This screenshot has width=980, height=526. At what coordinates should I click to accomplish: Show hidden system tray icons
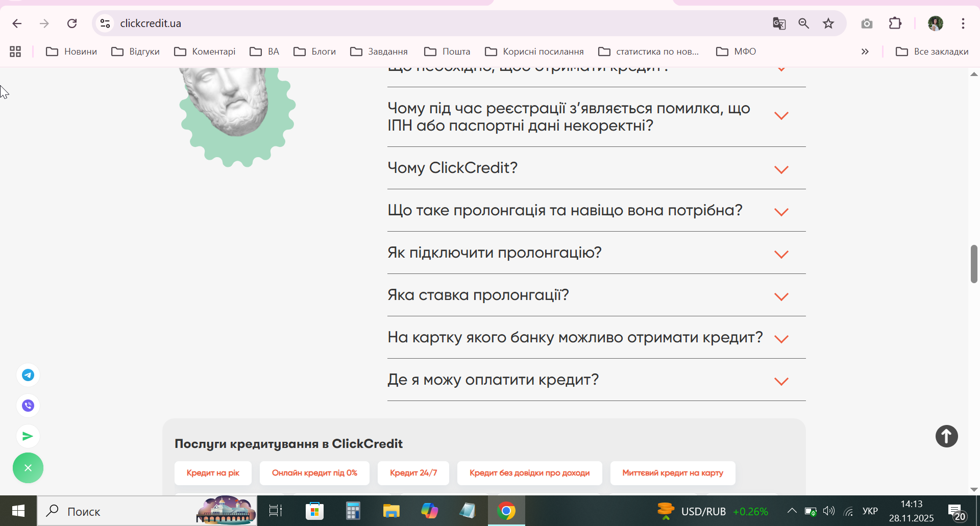792,511
